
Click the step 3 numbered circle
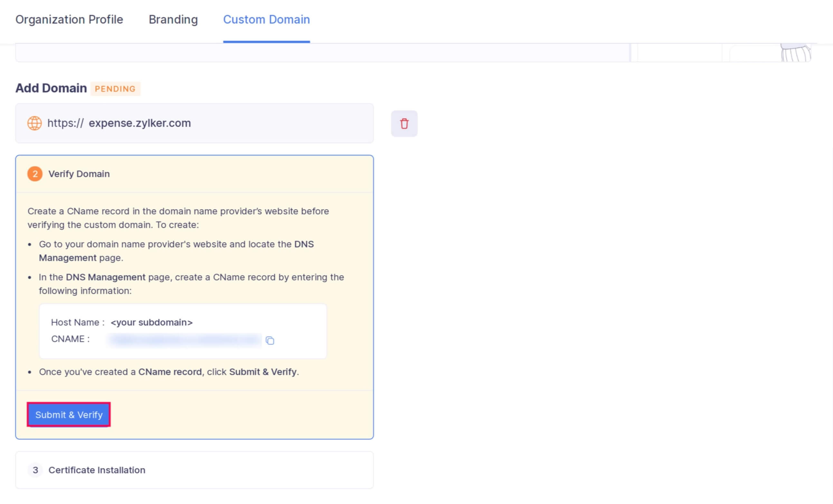click(x=35, y=470)
